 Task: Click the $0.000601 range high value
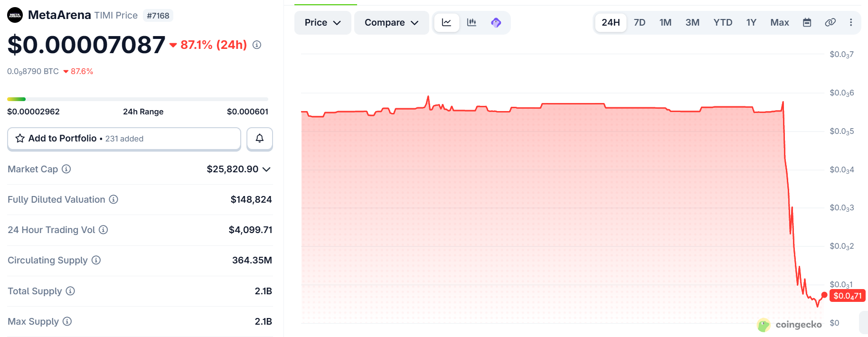pyautogui.click(x=247, y=112)
